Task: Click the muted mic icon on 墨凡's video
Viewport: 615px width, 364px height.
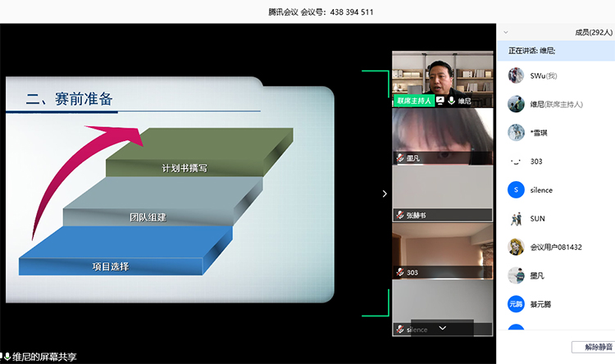Action: [x=400, y=158]
